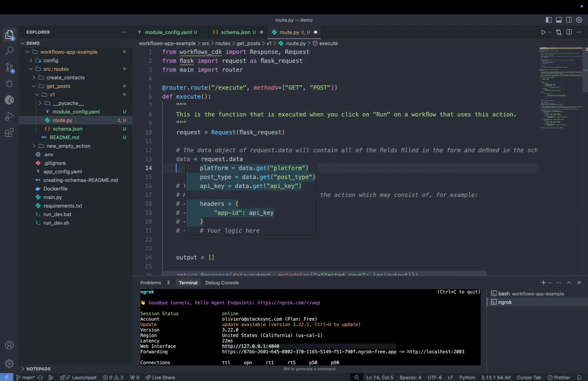Image resolution: width=588 pixels, height=381 pixels.
Task: Open Python interpreter 3.13.1 64-bit
Action: [x=496, y=377]
